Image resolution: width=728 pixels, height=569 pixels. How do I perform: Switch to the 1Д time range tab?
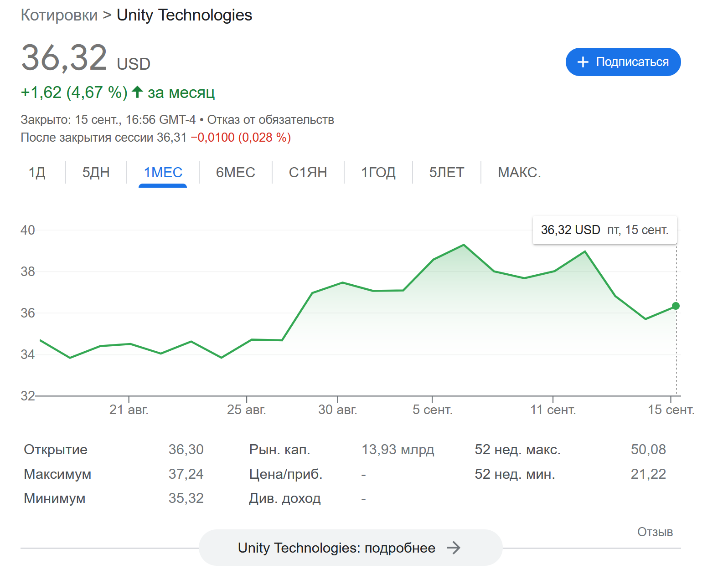click(x=37, y=173)
